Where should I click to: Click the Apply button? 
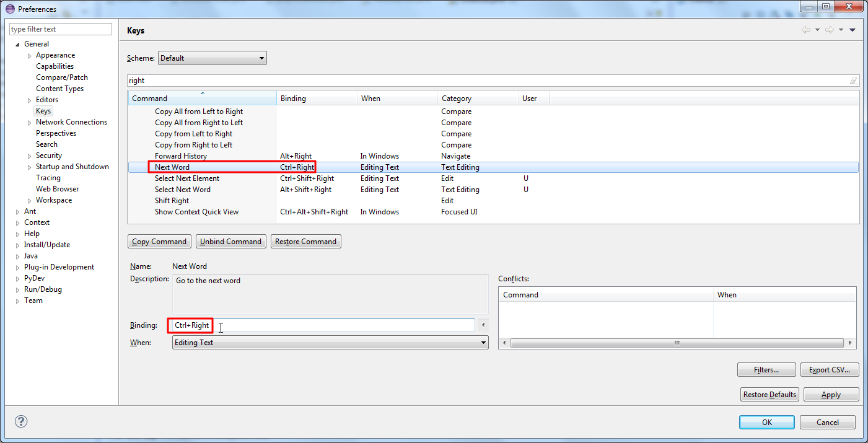(x=831, y=395)
